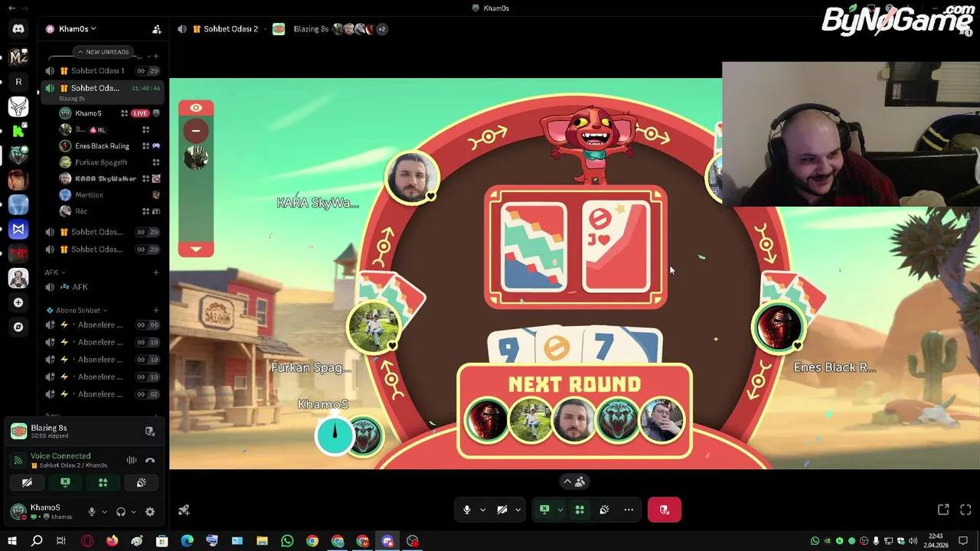Leave Blazing 8s activity from the status panel
Image resolution: width=980 pixels, height=551 pixels.
click(150, 432)
